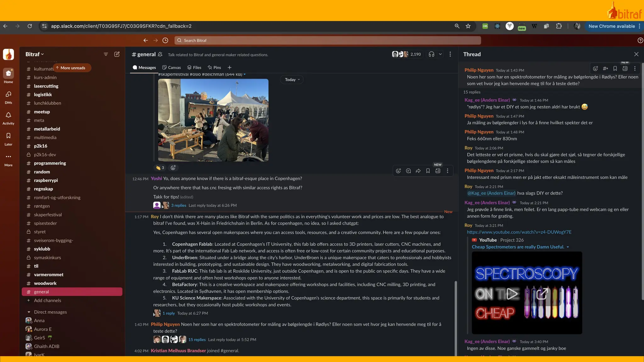Open the history clock icon
This screenshot has height=362, width=644.
coord(165,40)
